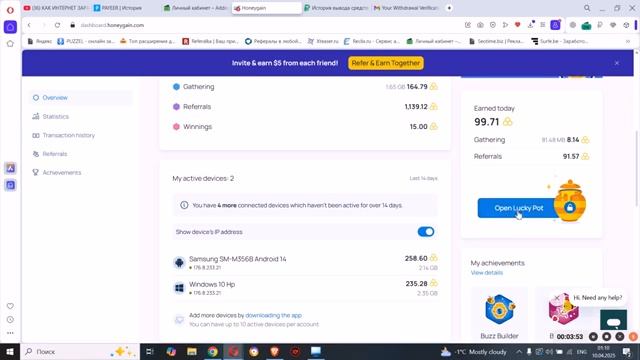Open Overview in the Honeygain sidebar
640x360 pixels.
(55, 98)
